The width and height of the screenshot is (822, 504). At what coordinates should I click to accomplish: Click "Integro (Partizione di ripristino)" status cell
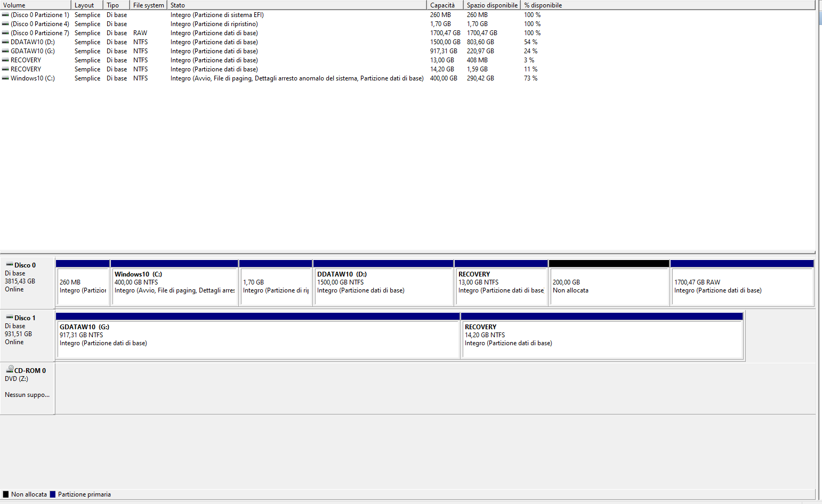point(214,24)
